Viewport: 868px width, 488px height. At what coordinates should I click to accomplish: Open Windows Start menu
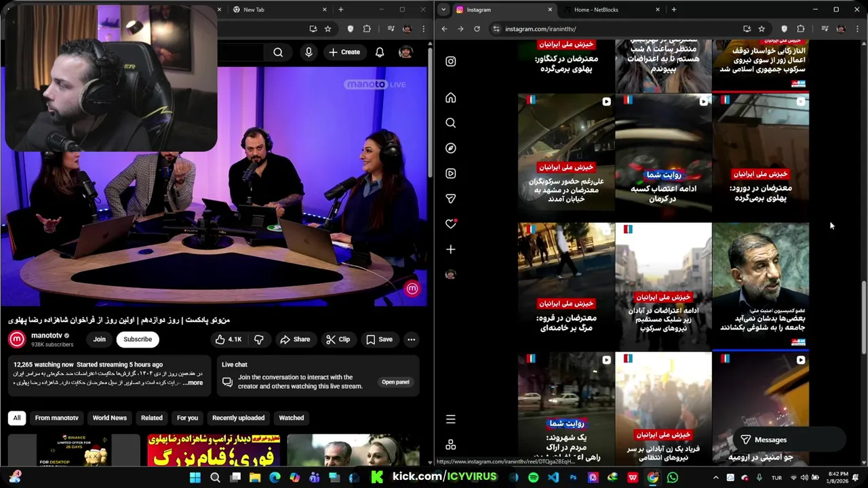[x=195, y=478]
